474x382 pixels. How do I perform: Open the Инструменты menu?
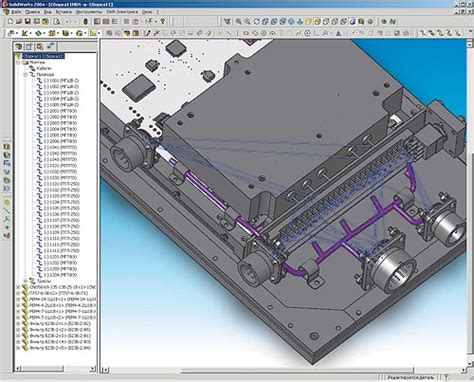[86, 12]
